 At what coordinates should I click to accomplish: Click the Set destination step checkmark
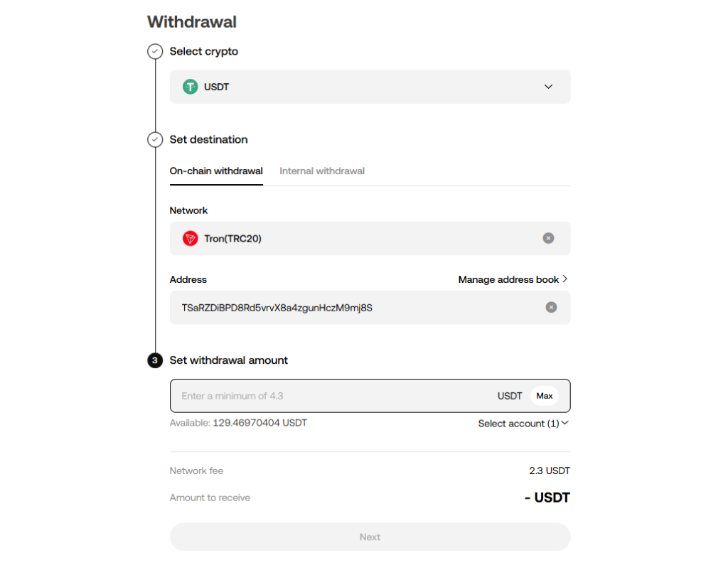(155, 140)
